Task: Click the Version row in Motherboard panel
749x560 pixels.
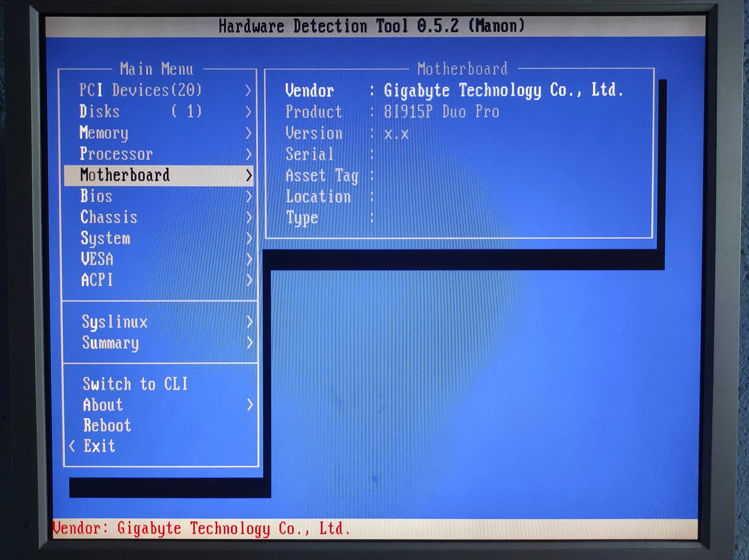Action: tap(347, 134)
